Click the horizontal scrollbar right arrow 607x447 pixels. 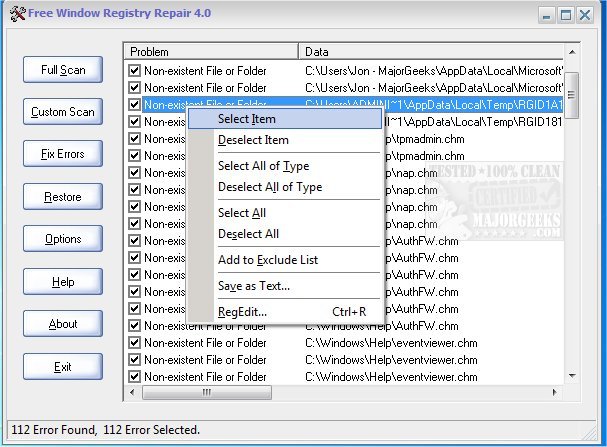coord(554,392)
